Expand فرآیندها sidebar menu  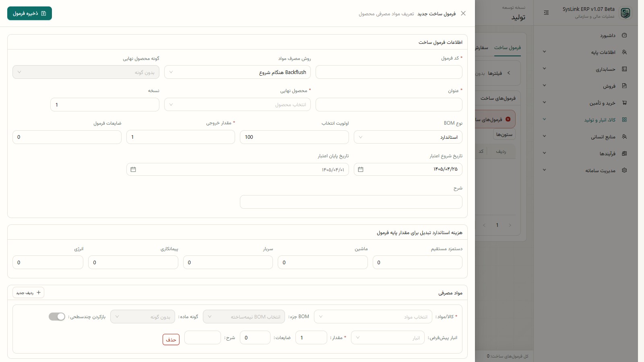[x=544, y=153]
